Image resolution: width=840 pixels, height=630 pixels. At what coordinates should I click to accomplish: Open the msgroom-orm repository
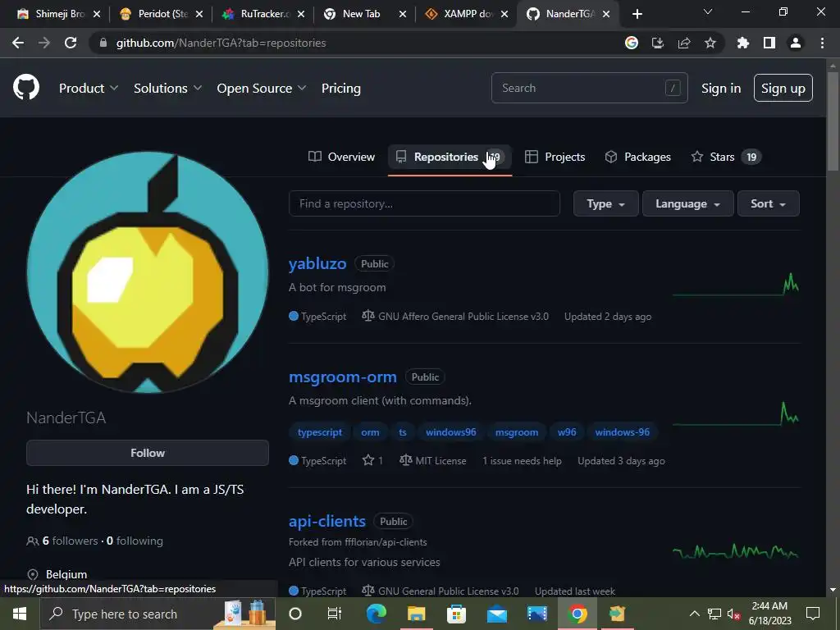coord(342,377)
